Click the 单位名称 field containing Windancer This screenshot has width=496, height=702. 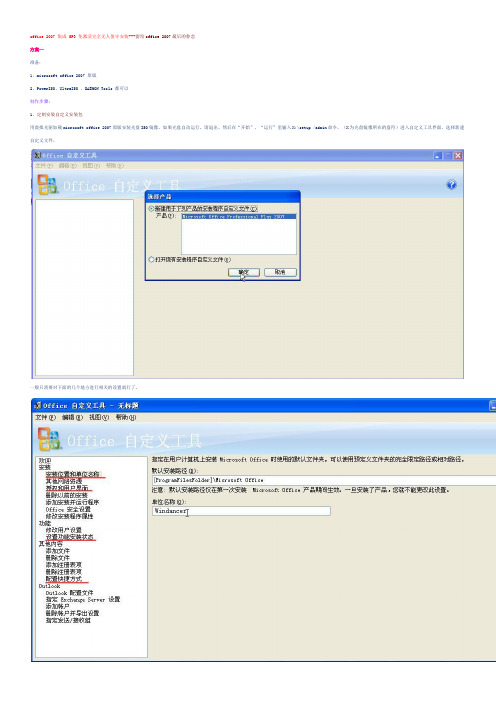tap(241, 511)
